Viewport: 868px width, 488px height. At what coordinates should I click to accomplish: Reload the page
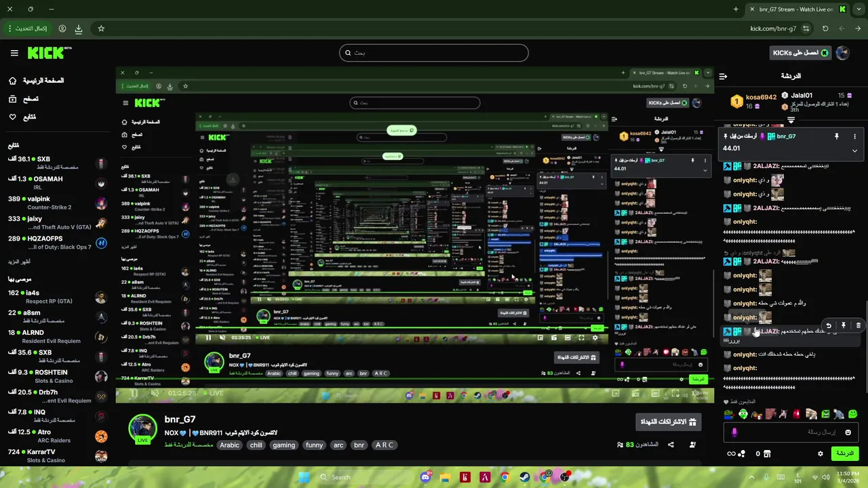pyautogui.click(x=825, y=28)
